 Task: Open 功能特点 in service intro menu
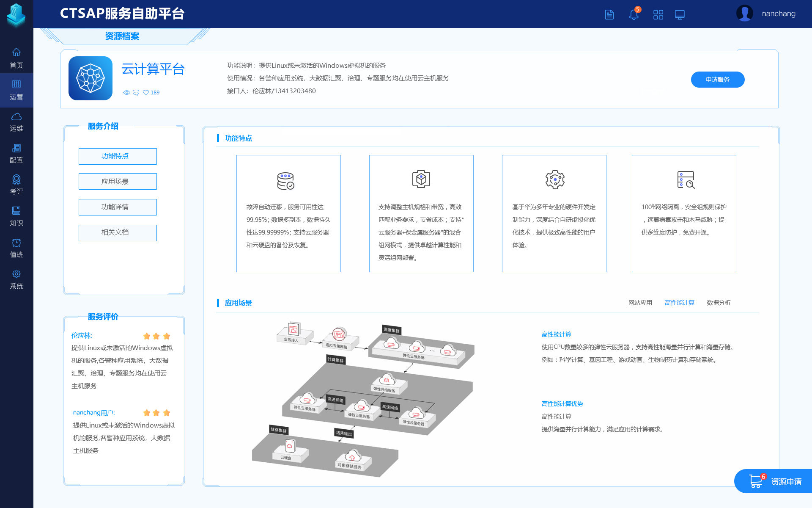pos(118,156)
